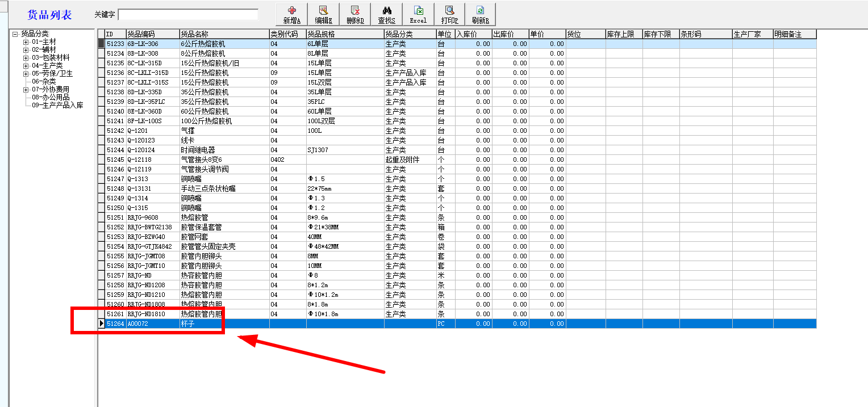Click the 删除D delete button
This screenshot has width=868, height=407.
[355, 14]
